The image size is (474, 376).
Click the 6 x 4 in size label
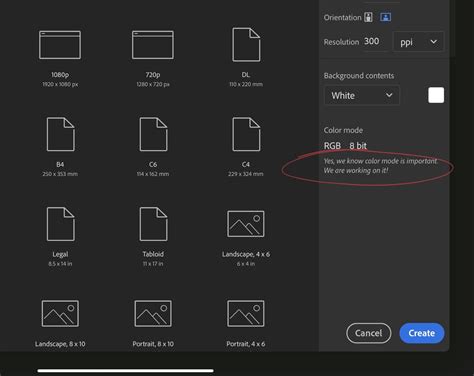pos(246,264)
